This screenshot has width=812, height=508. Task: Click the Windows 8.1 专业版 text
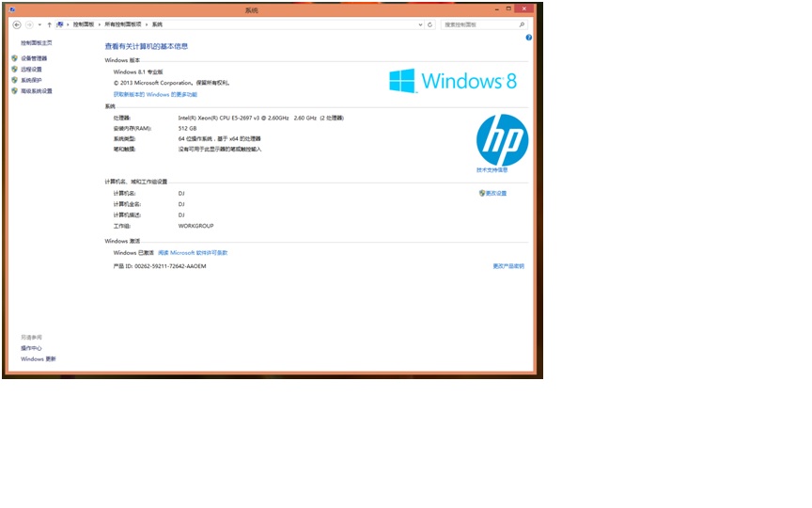(x=138, y=72)
